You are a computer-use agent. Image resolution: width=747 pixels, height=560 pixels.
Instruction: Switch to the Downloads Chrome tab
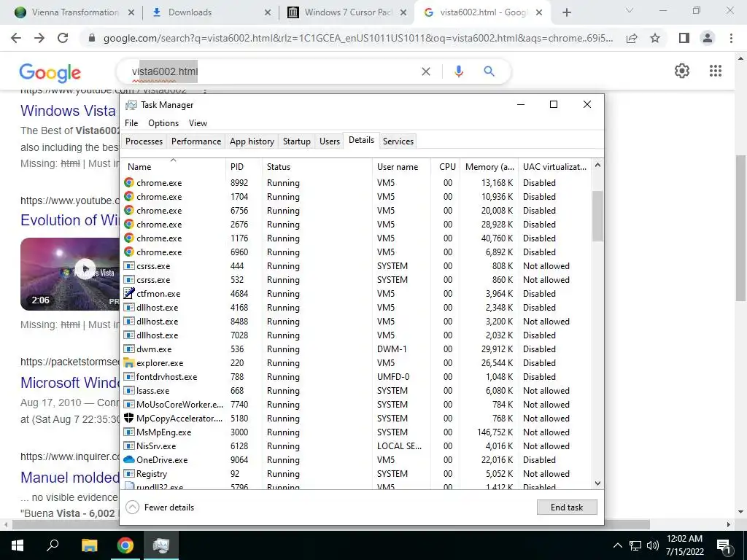[211, 12]
